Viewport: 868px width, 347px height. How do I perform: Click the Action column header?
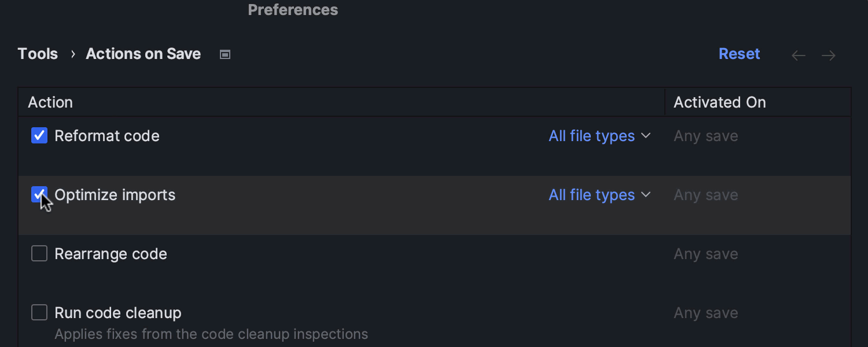pos(50,102)
